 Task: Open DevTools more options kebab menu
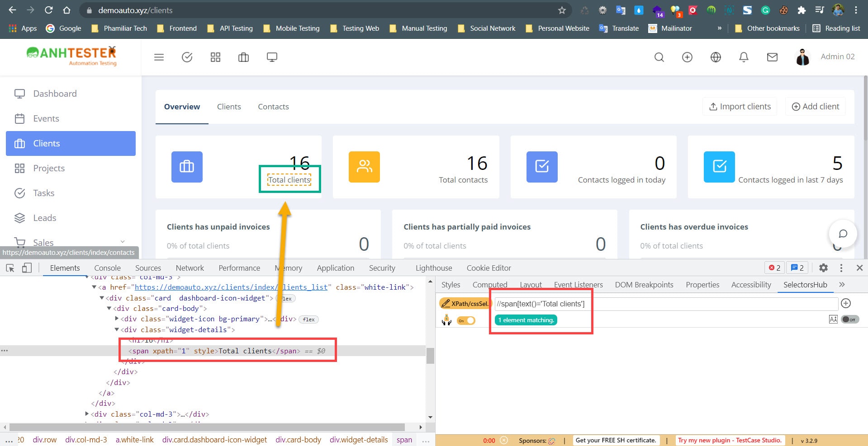[841, 268]
